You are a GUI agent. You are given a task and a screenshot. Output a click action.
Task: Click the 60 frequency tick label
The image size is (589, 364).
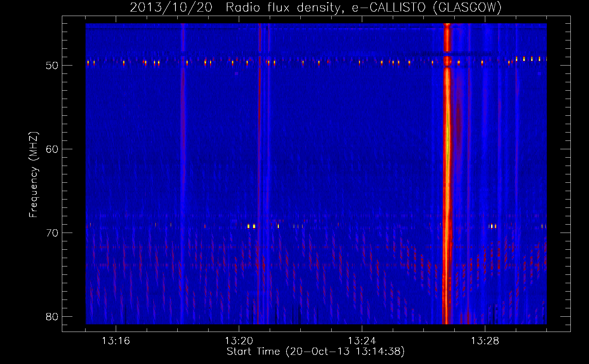[52, 149]
